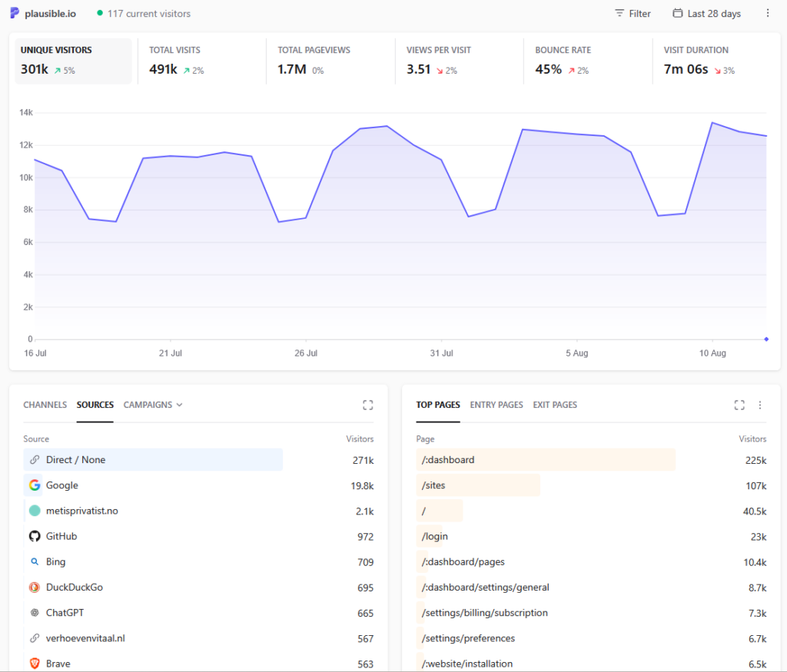The image size is (787, 672).
Task: Click the Filter button text
Action: 639,14
